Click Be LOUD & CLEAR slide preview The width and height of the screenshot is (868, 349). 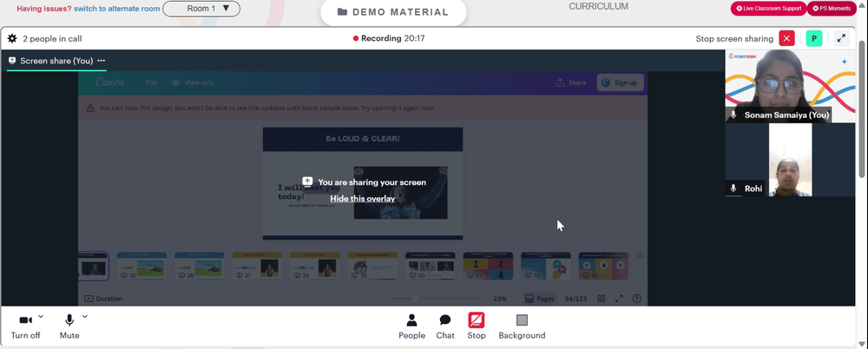point(363,183)
